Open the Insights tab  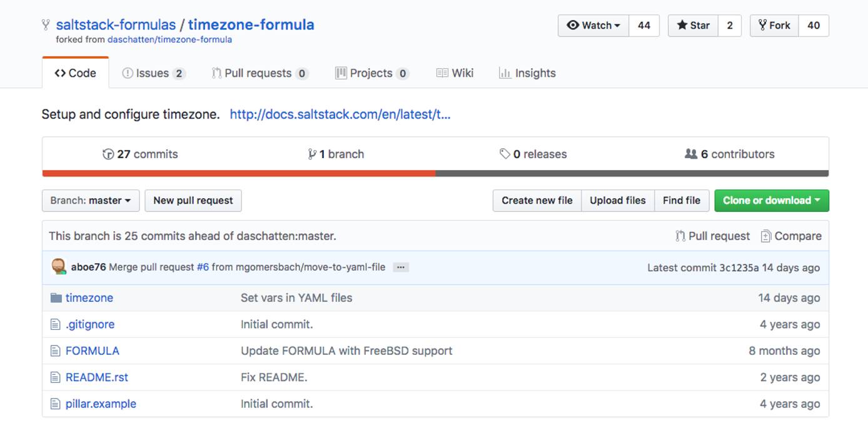[x=527, y=72]
